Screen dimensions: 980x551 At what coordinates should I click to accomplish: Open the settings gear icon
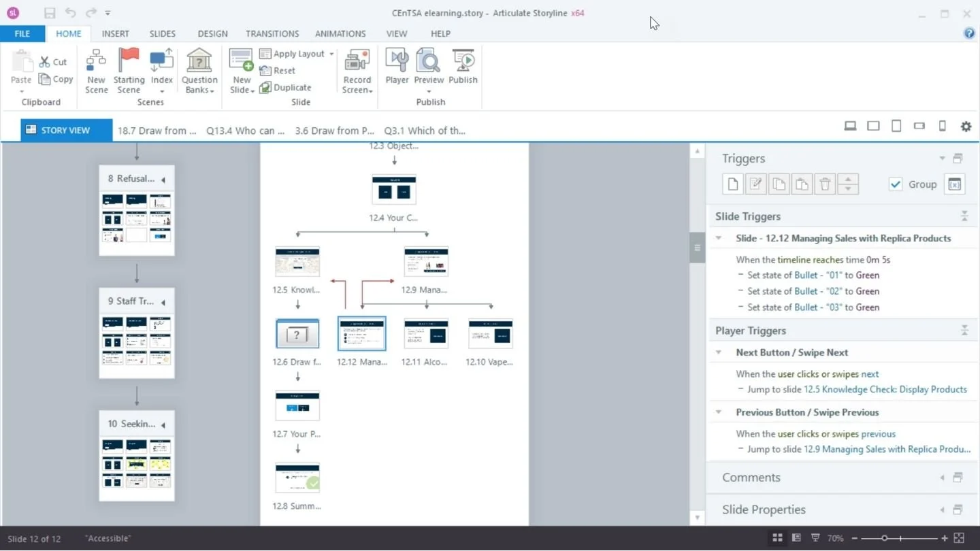[x=966, y=126]
